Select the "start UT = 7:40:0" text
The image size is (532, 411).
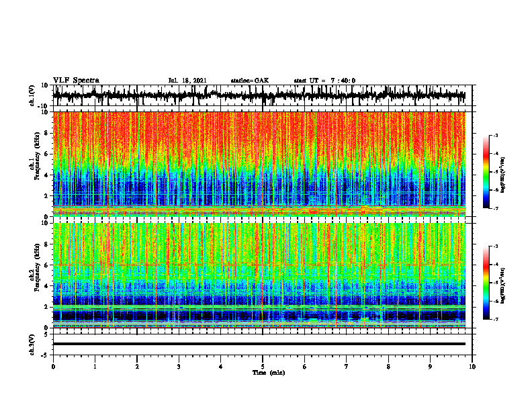tap(324, 81)
